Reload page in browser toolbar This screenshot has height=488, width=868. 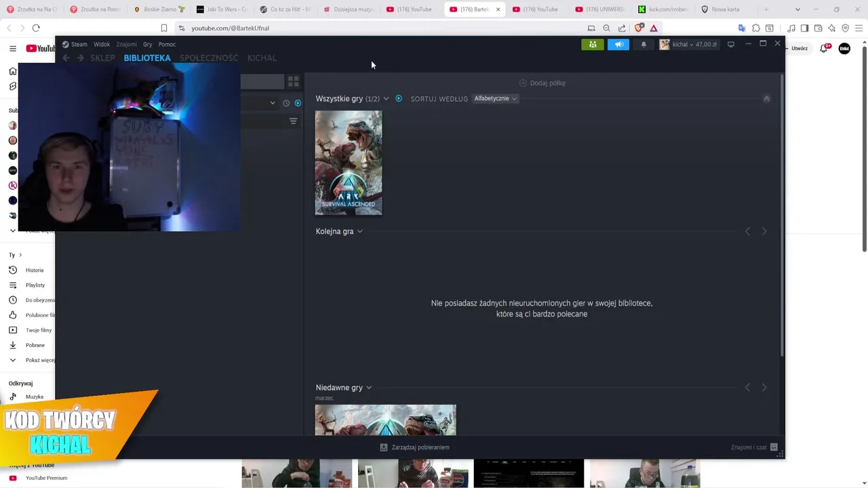tap(36, 28)
